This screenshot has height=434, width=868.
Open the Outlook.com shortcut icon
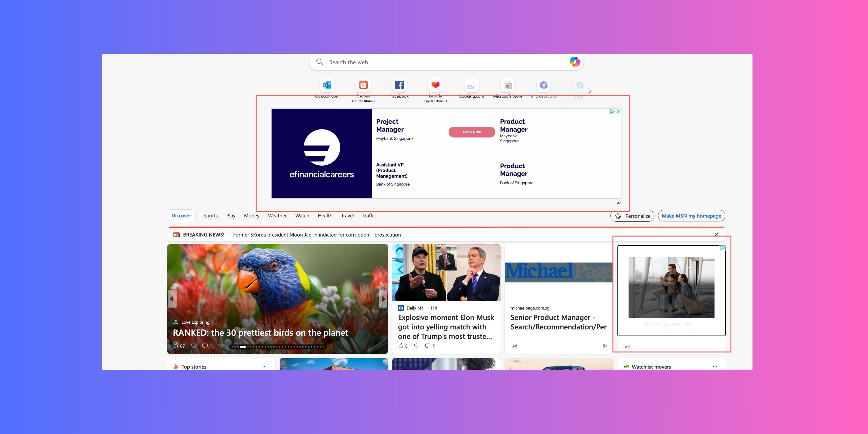(x=327, y=85)
